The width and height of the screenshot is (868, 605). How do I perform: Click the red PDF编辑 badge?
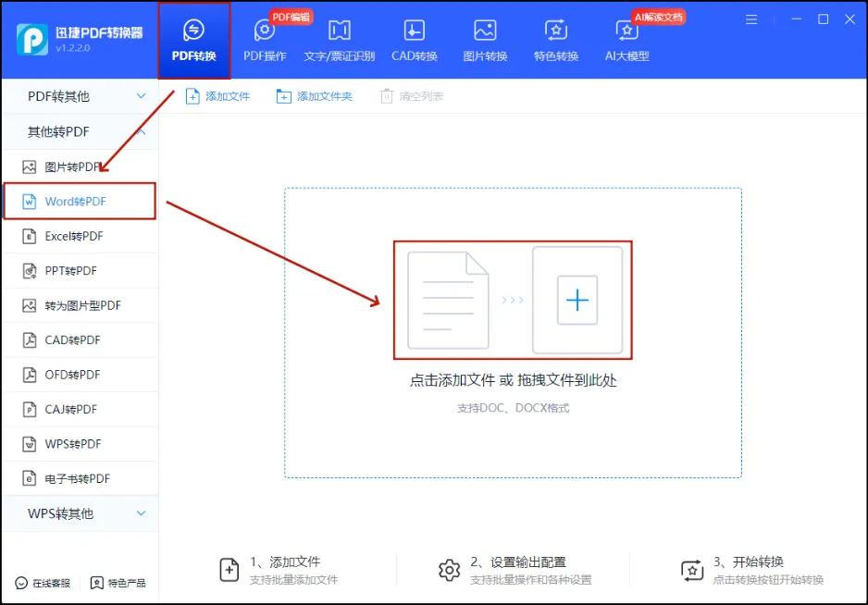coord(291,17)
